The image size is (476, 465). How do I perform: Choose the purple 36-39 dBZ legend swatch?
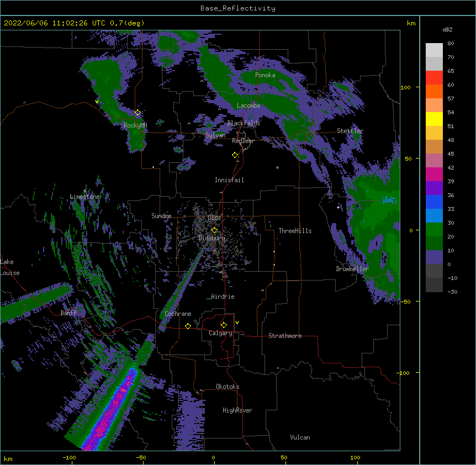434,188
